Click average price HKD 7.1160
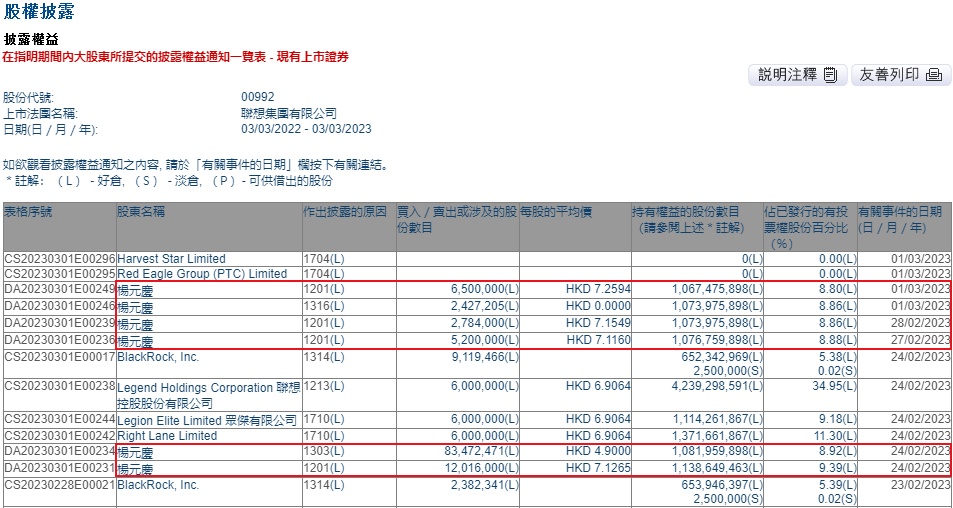 [598, 340]
